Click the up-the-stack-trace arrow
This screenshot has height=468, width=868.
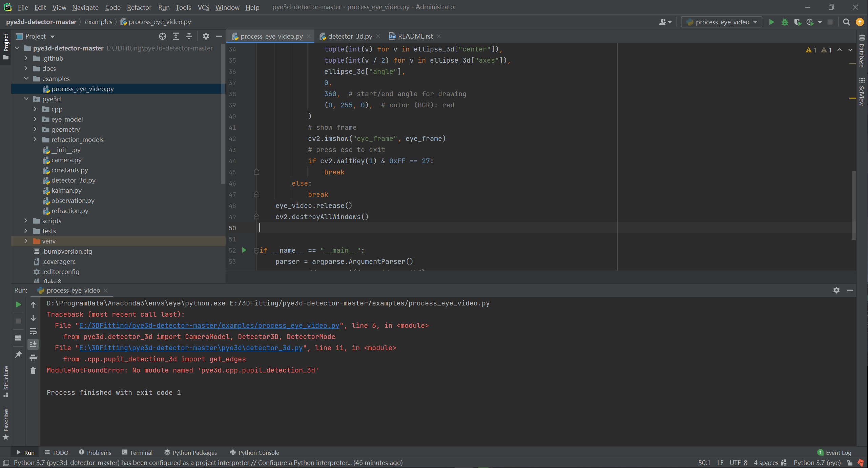[x=33, y=304]
